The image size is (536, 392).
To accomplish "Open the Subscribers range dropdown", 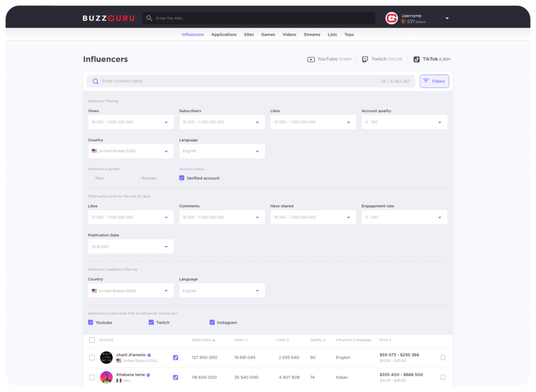I will tap(222, 122).
